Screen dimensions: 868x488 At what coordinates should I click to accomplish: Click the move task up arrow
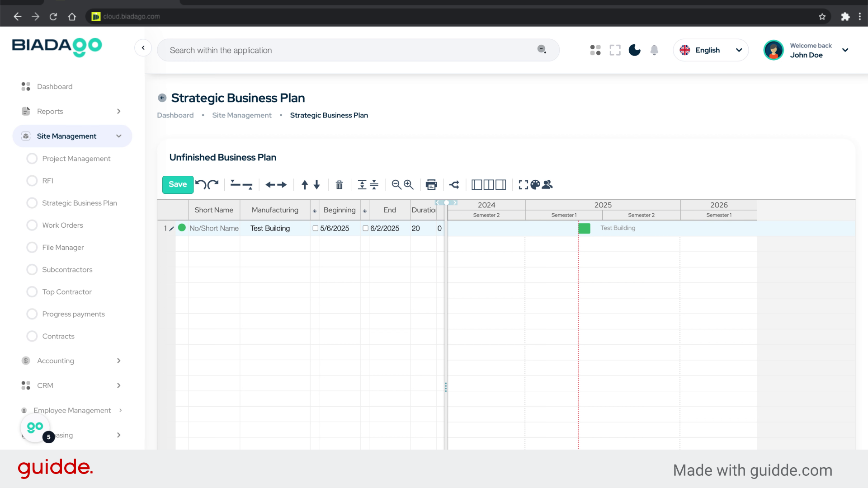[x=305, y=184]
